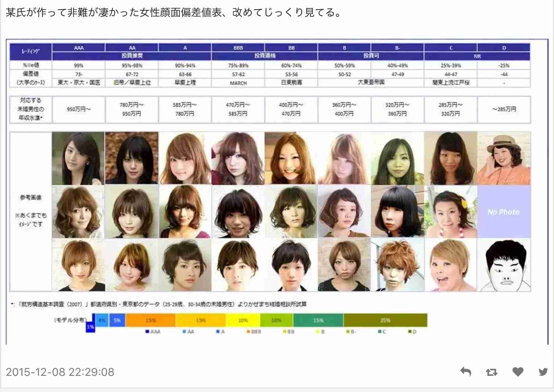The height and width of the screenshot is (392, 554).
Task: Select the BBB rating column header
Action: [238, 48]
